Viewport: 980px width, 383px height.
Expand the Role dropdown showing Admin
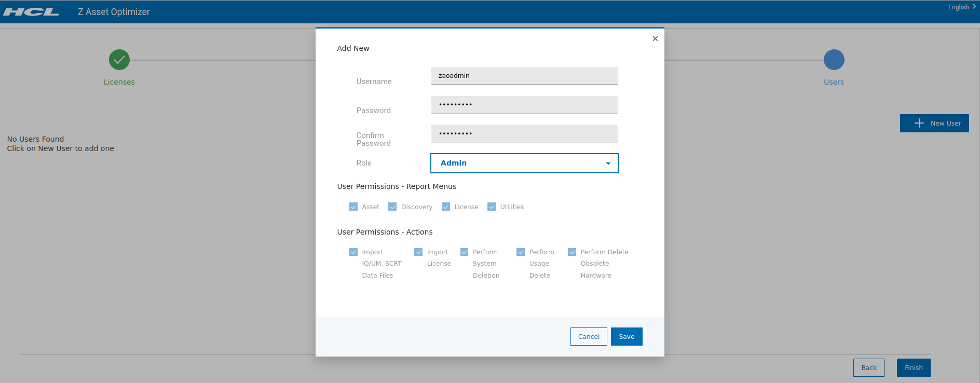[x=524, y=163]
